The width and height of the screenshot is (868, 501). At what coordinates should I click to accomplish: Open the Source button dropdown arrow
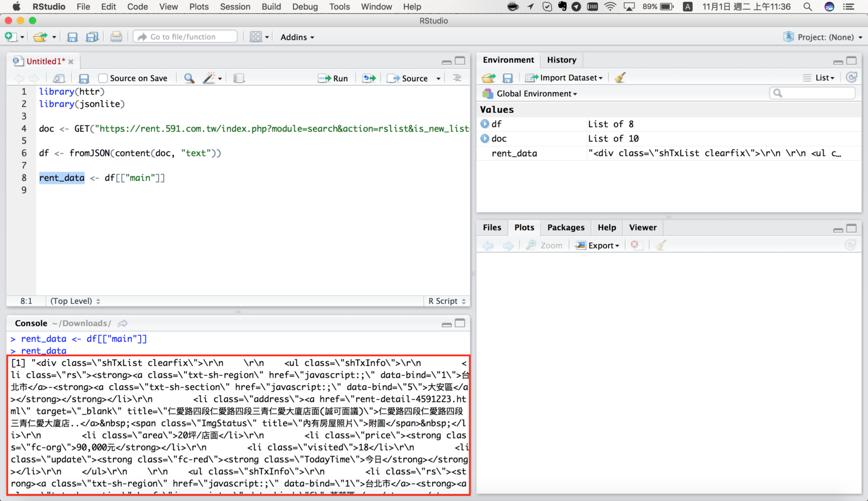click(x=438, y=78)
